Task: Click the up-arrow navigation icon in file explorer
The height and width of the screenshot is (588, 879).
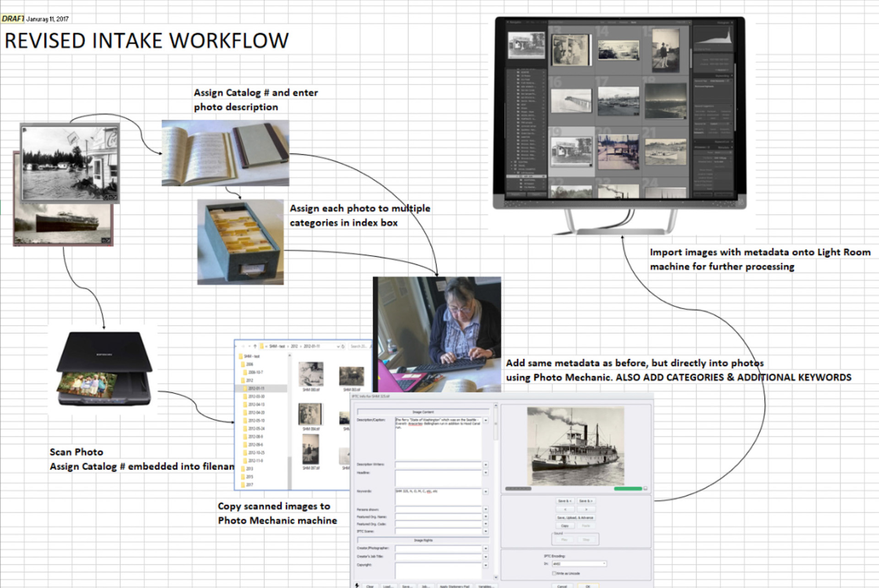Action: [x=255, y=346]
